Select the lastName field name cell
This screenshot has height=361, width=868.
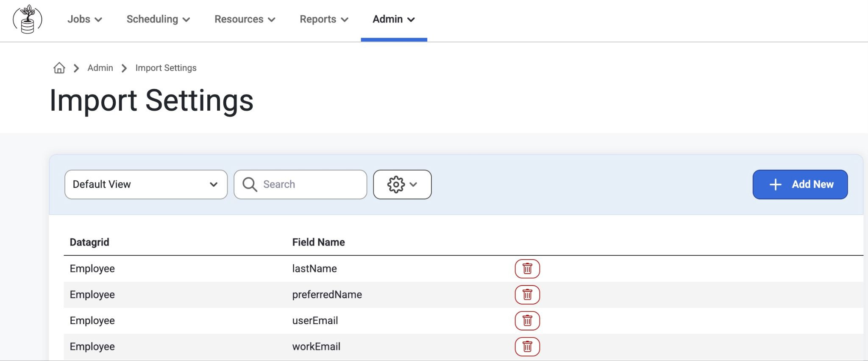[314, 269]
